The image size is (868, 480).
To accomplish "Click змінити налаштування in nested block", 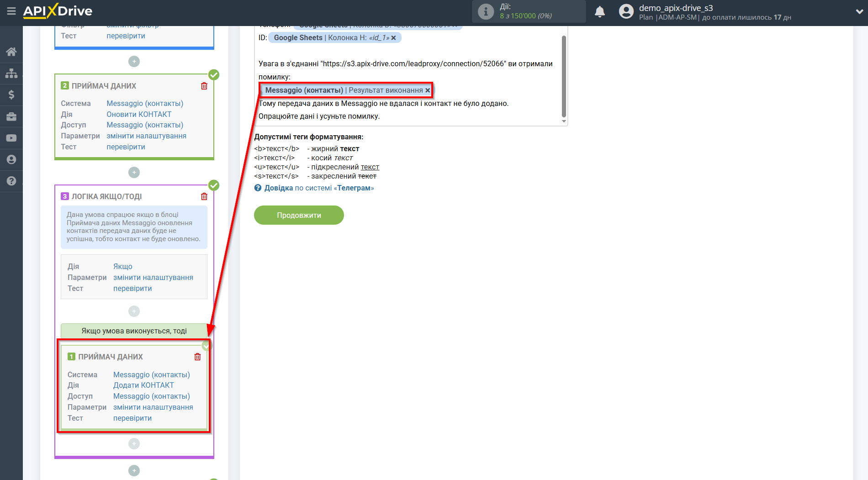I will pos(153,407).
